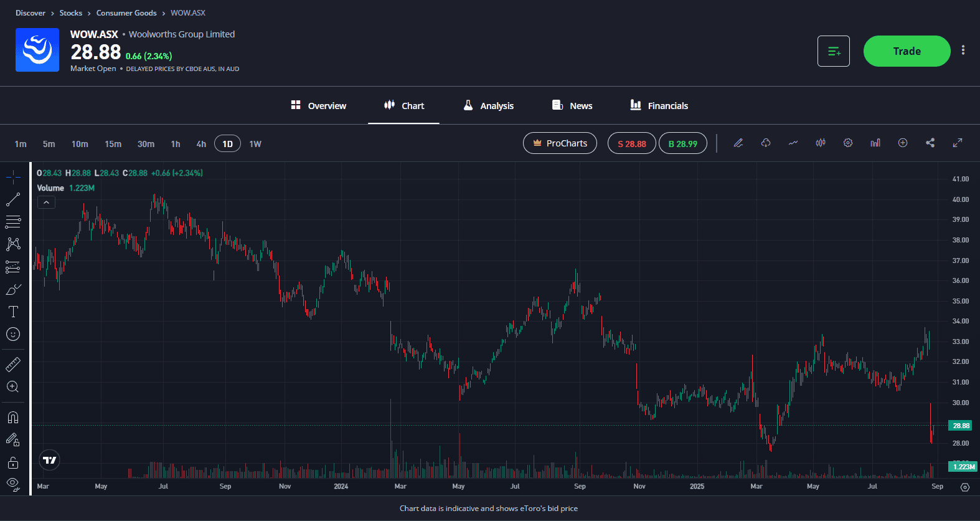The width and height of the screenshot is (980, 521).
Task: Set timeframe to 1W
Action: pos(255,144)
